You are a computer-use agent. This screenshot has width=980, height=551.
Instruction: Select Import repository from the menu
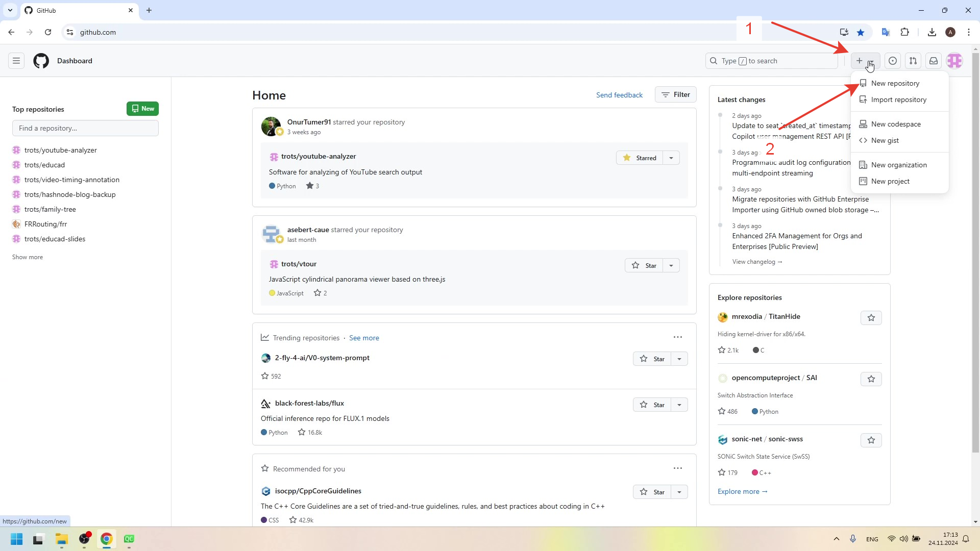(x=900, y=99)
